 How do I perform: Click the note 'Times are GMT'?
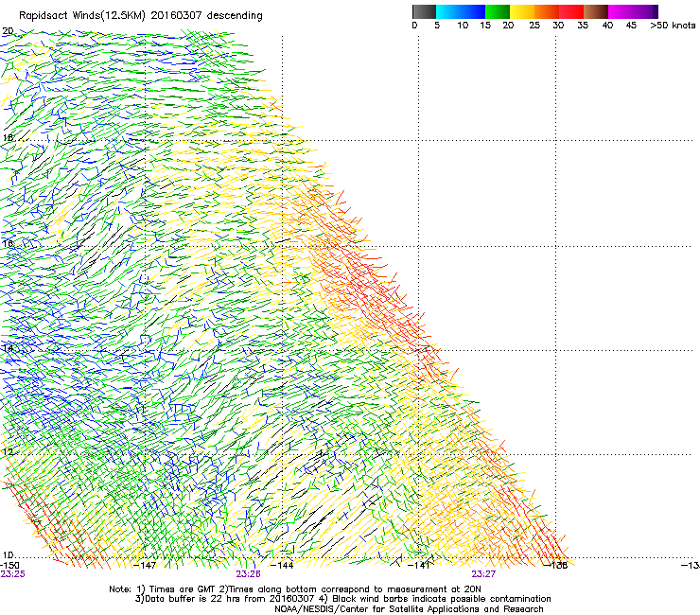point(183,589)
